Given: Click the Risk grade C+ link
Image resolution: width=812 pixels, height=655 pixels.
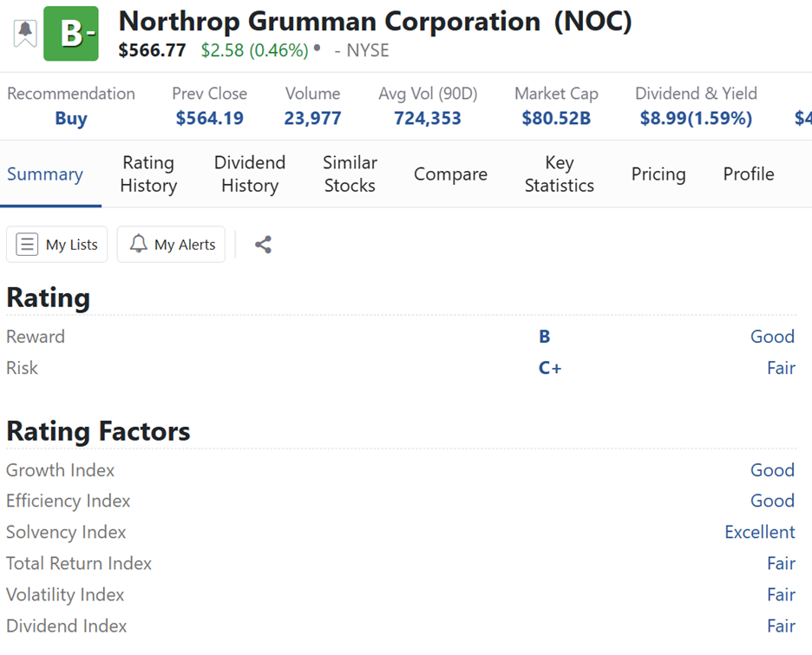Looking at the screenshot, I should (x=550, y=368).
